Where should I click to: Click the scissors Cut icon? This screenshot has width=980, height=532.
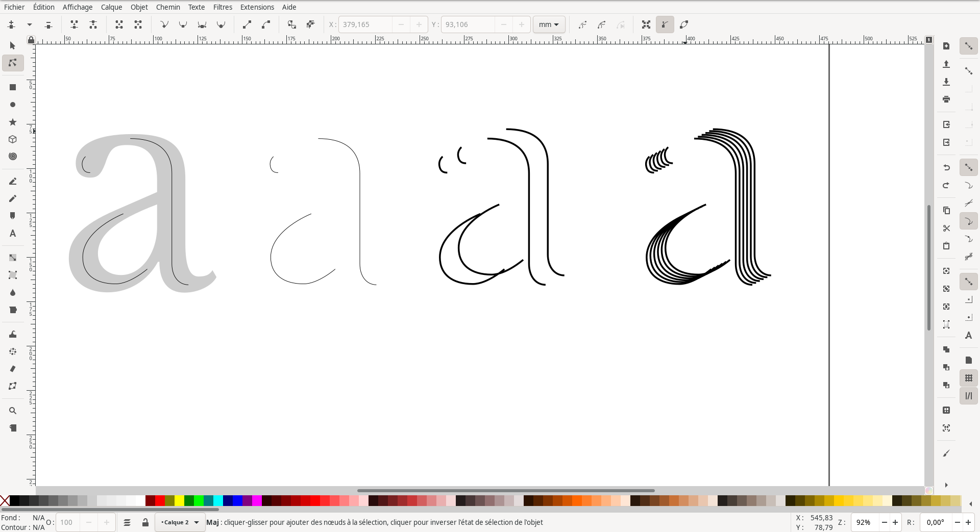pyautogui.click(x=946, y=228)
